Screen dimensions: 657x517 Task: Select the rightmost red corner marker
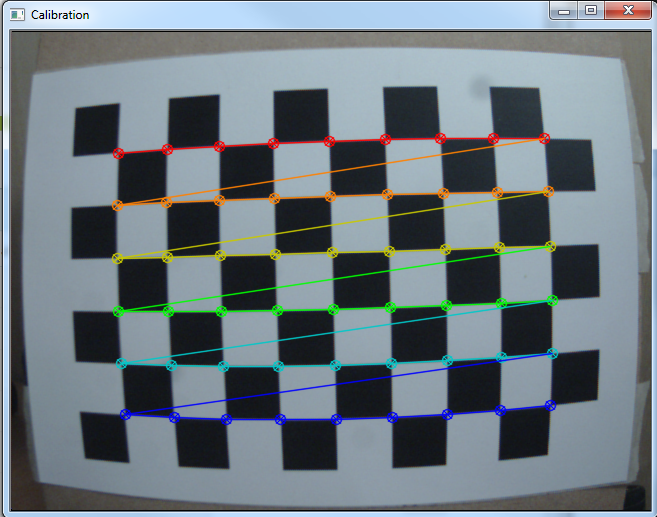click(544, 138)
